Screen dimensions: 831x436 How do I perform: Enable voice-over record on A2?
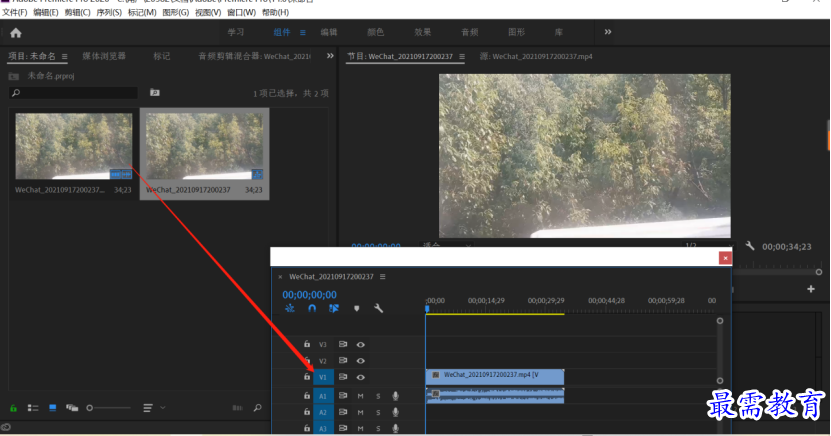395,412
